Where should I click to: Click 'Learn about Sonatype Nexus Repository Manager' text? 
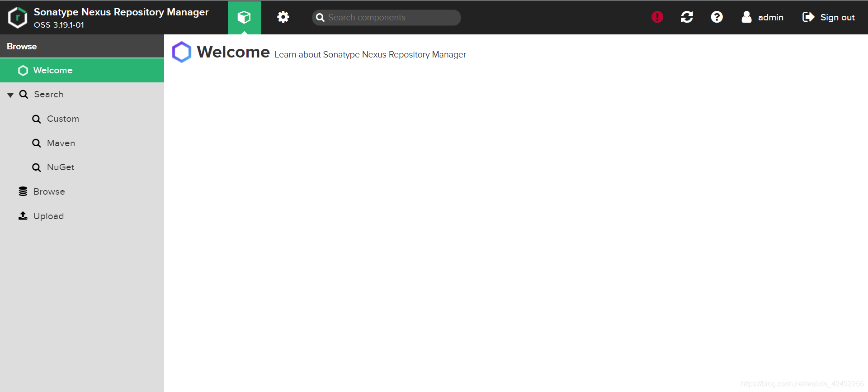[370, 55]
